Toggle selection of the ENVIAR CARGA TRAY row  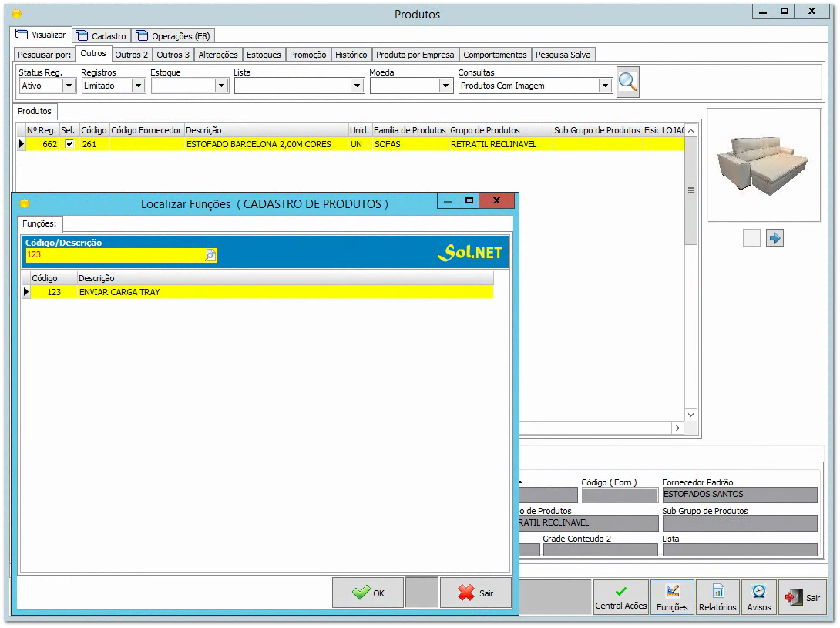[154, 292]
